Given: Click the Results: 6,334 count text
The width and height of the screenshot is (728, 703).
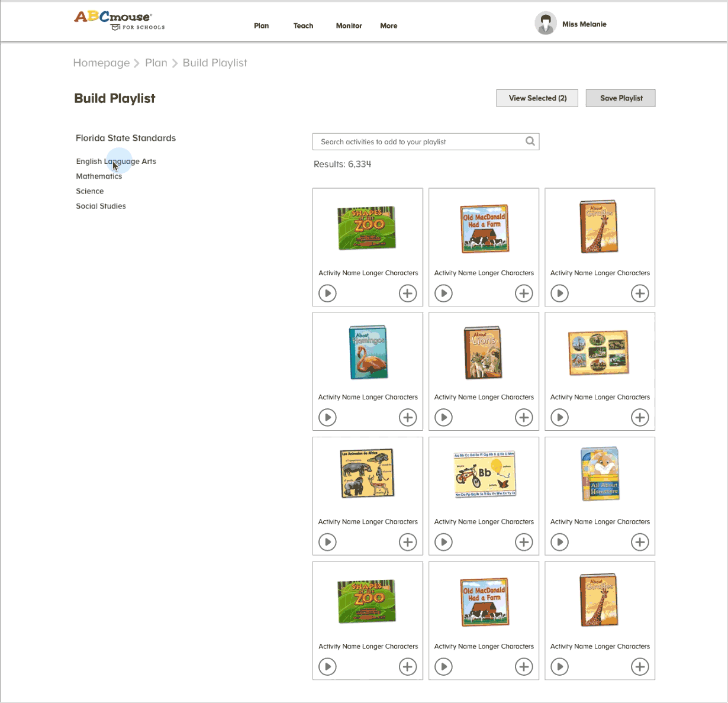Looking at the screenshot, I should [x=343, y=164].
